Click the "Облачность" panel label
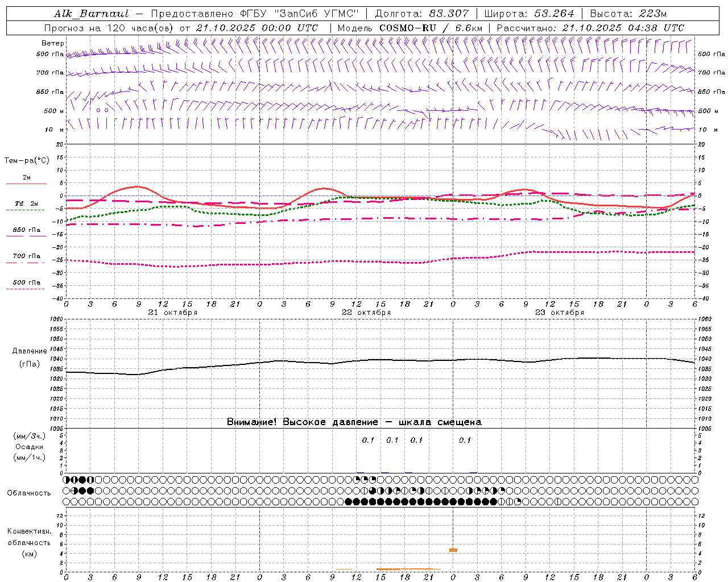Image resolution: width=728 pixels, height=582 pixels. [x=29, y=493]
